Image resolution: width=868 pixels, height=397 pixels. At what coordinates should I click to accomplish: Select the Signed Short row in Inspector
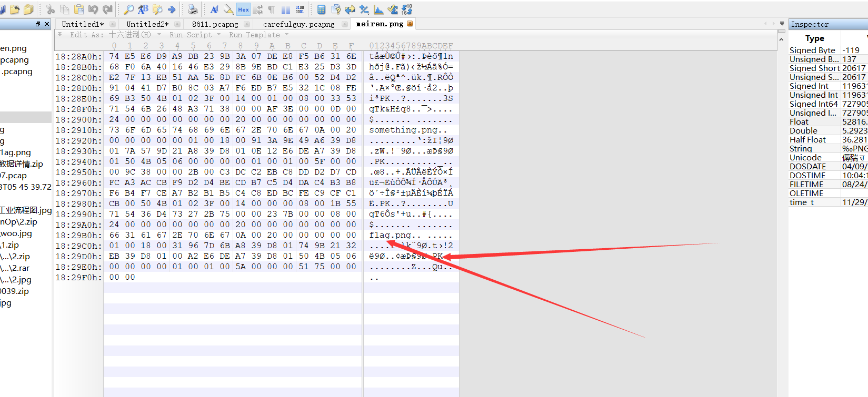[x=828, y=68]
